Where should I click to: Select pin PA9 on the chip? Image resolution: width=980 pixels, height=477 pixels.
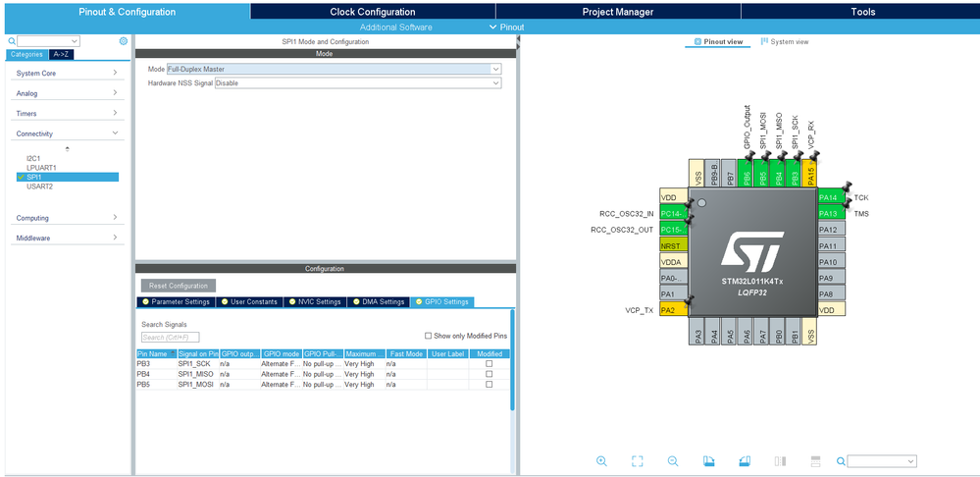pyautogui.click(x=831, y=278)
